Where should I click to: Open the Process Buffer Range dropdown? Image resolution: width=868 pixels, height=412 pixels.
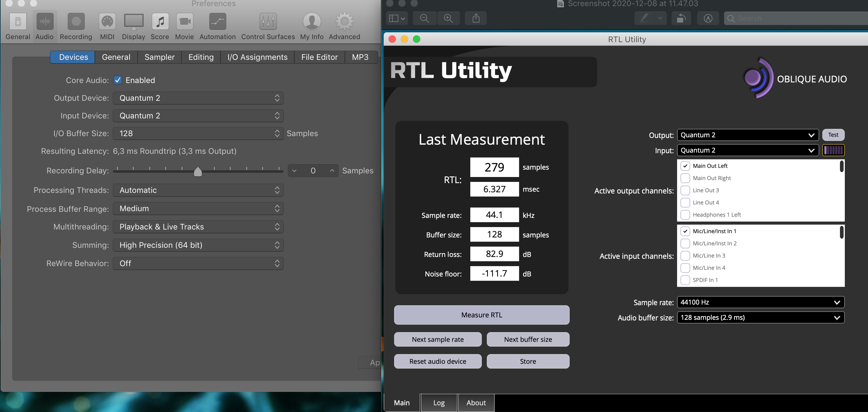tap(198, 209)
